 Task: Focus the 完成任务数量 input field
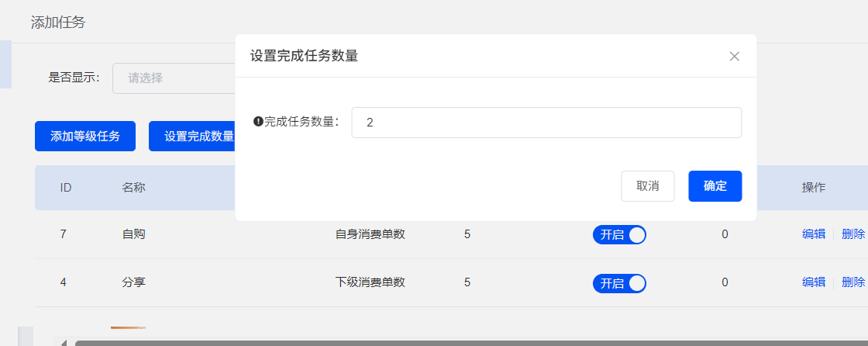[546, 123]
